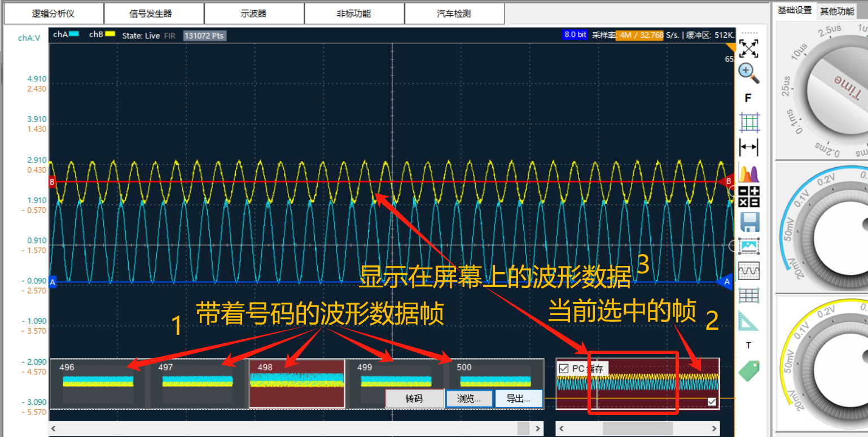Click the red B marker on the left edge
This screenshot has height=437, width=868.
pyautogui.click(x=52, y=182)
